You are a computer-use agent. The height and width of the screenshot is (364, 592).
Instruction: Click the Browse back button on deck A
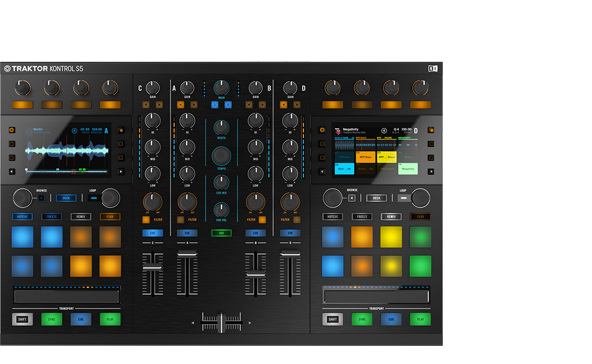42,198
